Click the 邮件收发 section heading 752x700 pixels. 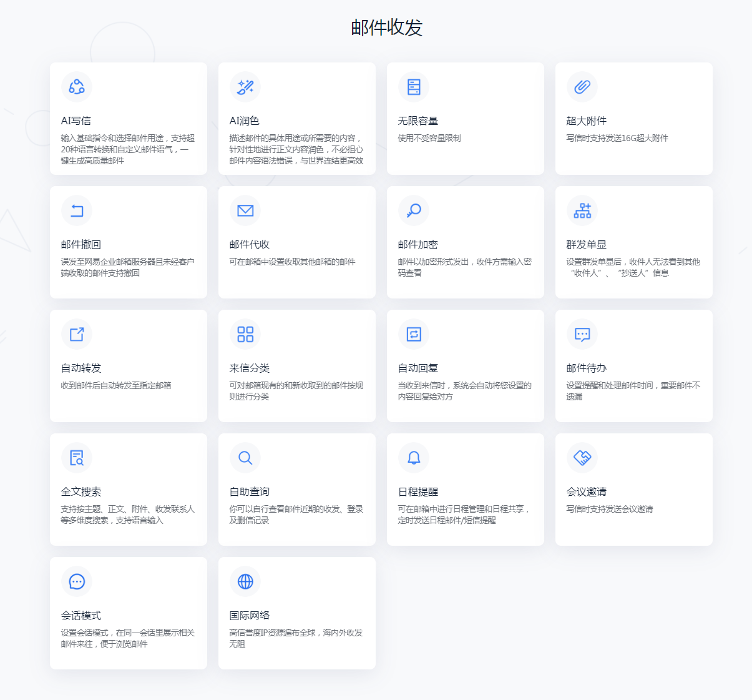click(x=387, y=27)
